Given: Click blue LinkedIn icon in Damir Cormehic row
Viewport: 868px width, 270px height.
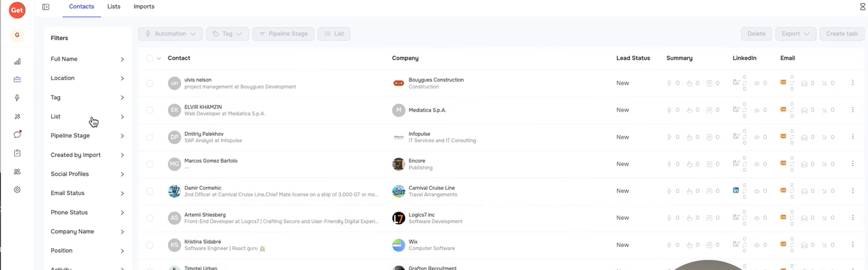Looking at the screenshot, I should (x=736, y=190).
